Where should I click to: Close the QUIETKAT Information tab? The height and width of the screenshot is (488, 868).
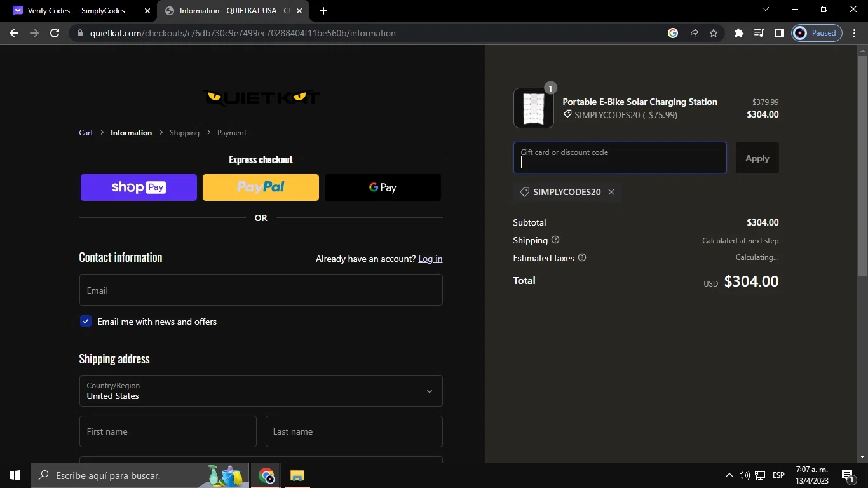(299, 11)
